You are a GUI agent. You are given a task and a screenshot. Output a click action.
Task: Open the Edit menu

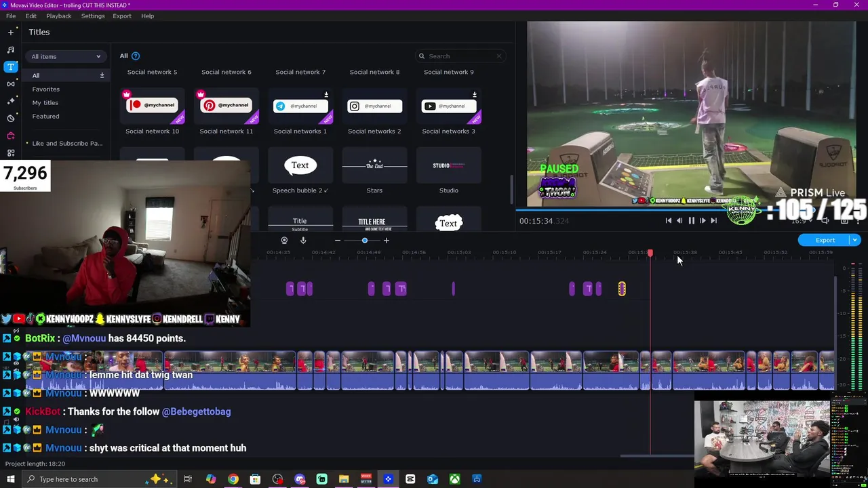coord(31,16)
